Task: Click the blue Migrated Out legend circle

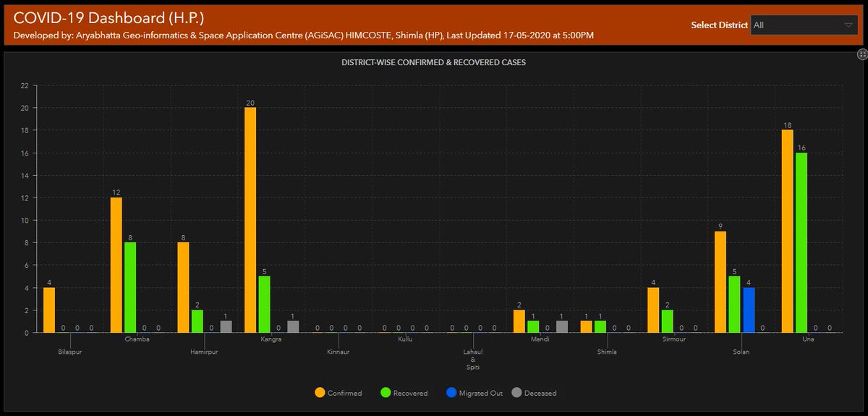Action: [x=450, y=393]
